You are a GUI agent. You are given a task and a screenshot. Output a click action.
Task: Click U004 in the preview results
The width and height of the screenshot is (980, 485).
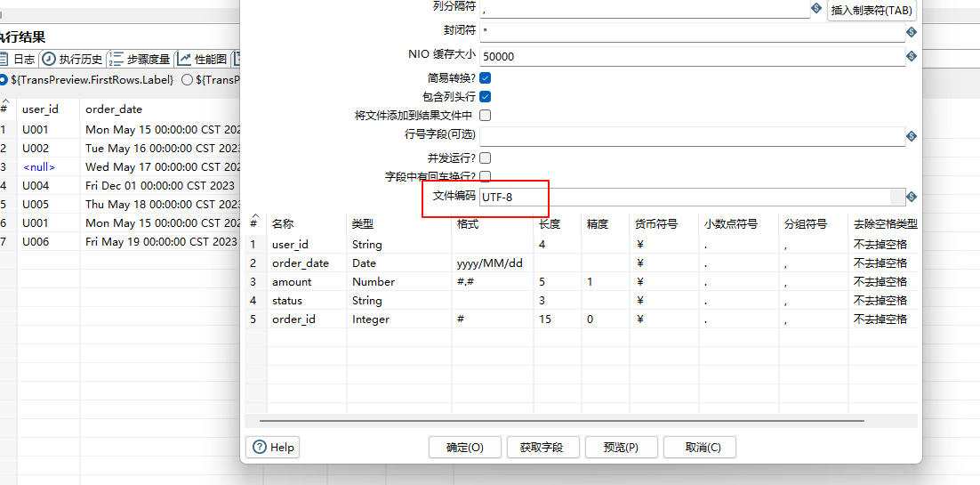tap(48, 185)
